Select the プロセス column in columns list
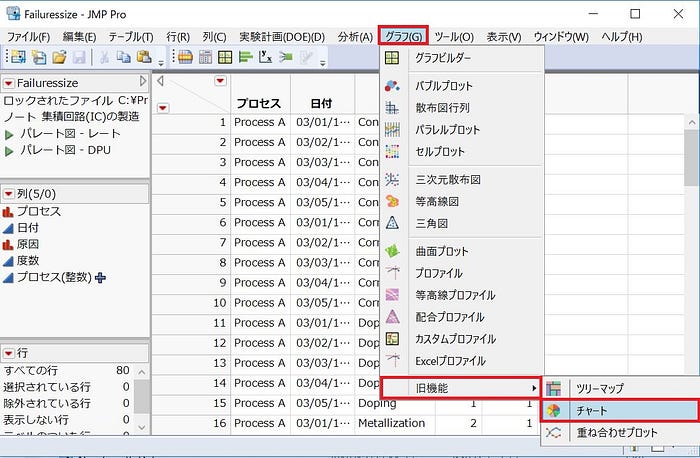 pos(38,211)
